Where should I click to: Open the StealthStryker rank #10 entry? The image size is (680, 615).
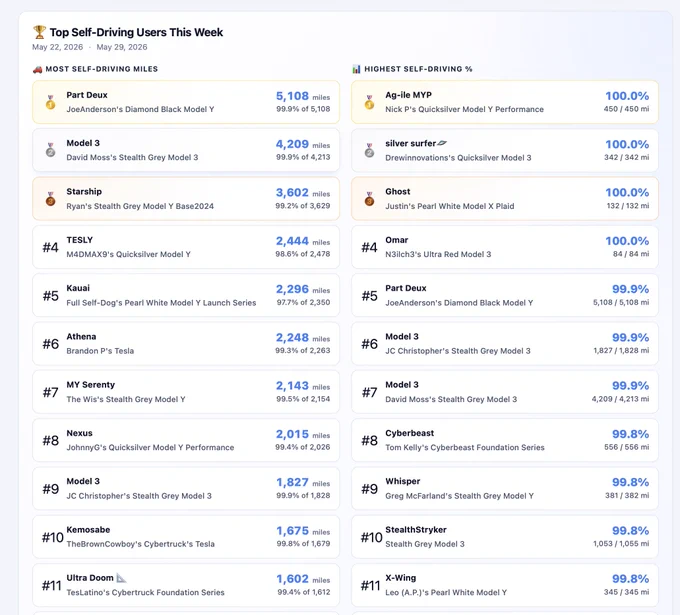(505, 537)
